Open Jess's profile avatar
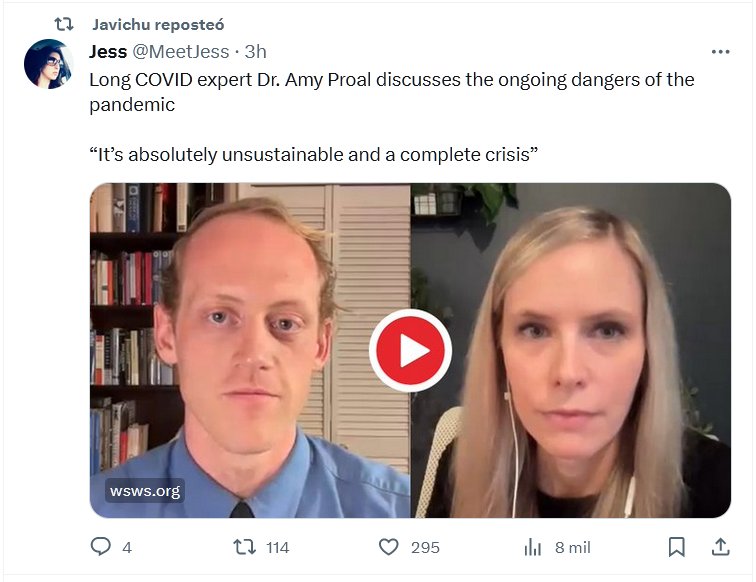The width and height of the screenshot is (756, 582). (49, 64)
